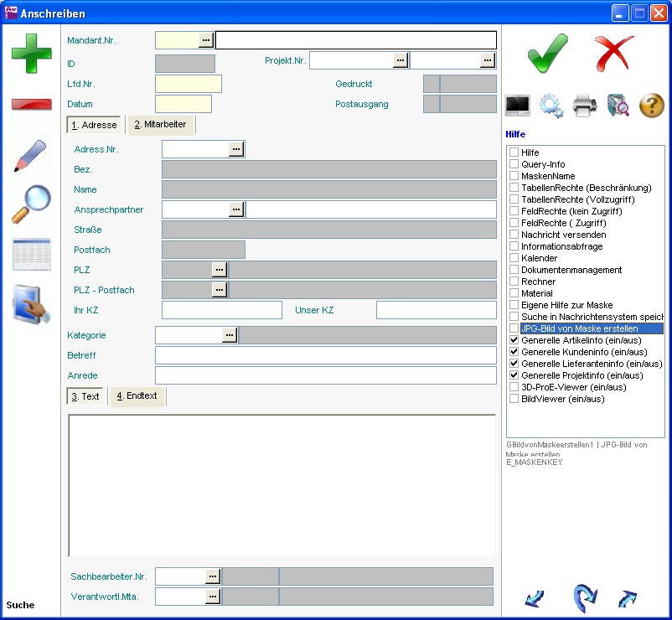Image resolution: width=672 pixels, height=620 pixels.
Task: Cancel with the red X icon
Action: tap(614, 54)
